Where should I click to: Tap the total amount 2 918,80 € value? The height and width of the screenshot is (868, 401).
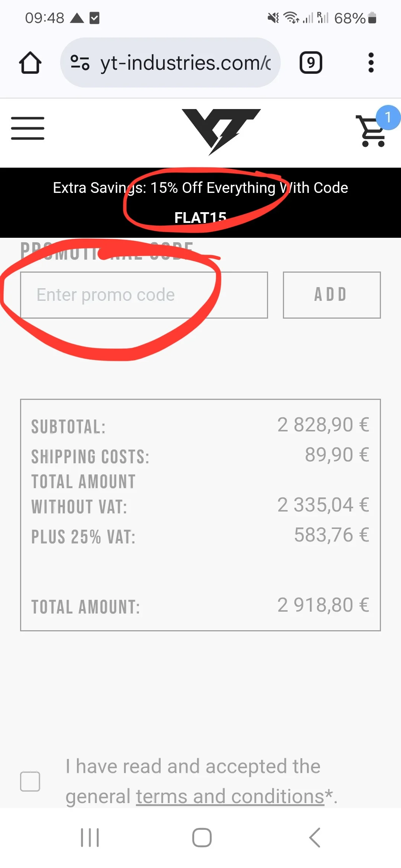pyautogui.click(x=323, y=605)
